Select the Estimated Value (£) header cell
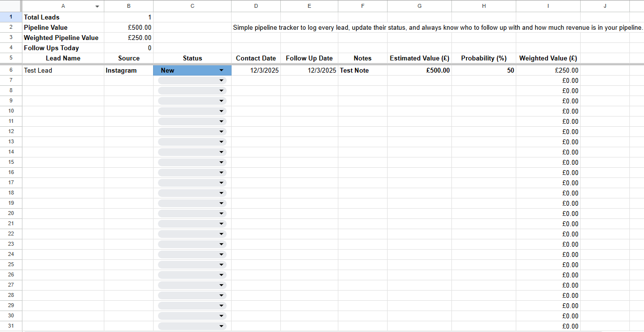644x332 pixels. click(419, 58)
